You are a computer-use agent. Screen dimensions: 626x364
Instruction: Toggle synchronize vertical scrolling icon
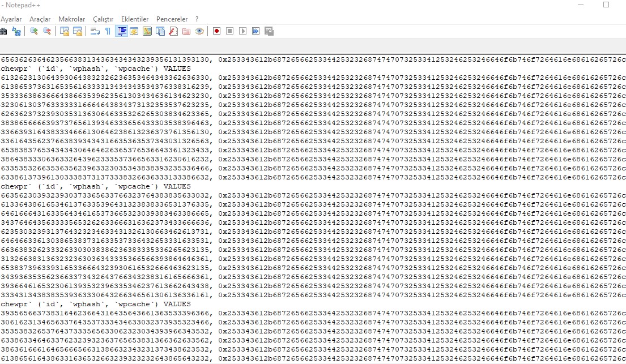pyautogui.click(x=64, y=31)
